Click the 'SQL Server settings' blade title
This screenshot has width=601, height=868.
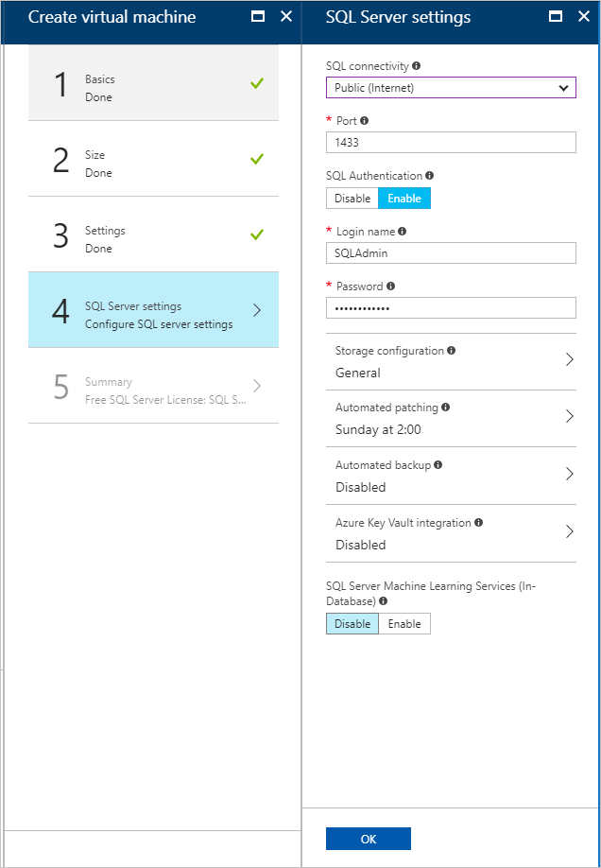[399, 17]
